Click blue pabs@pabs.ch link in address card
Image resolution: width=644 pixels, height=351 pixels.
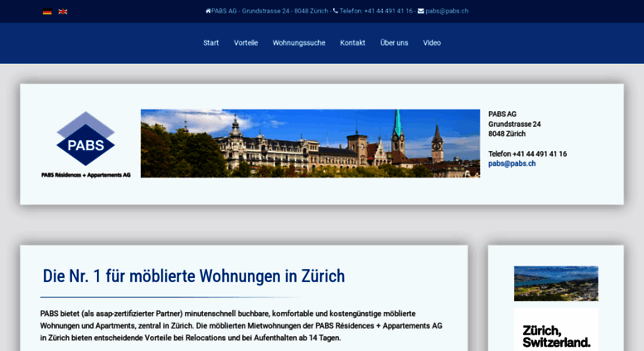pos(511,163)
